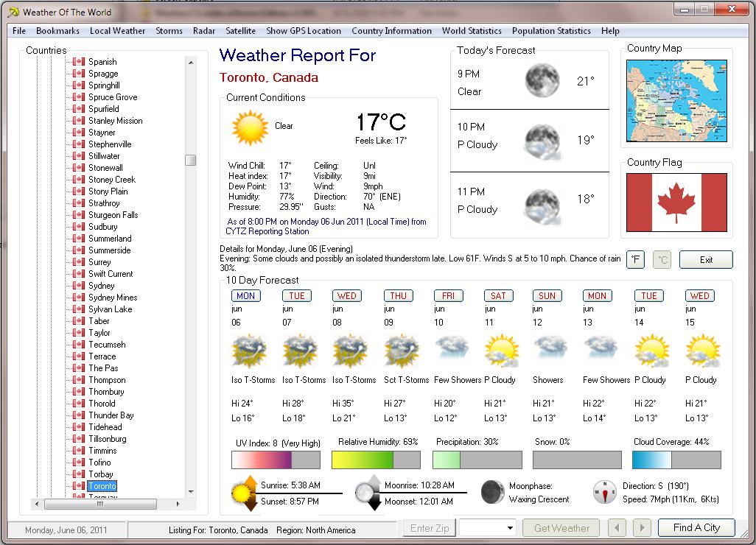756x545 pixels.
Task: Click the Find A City button
Action: tap(696, 527)
